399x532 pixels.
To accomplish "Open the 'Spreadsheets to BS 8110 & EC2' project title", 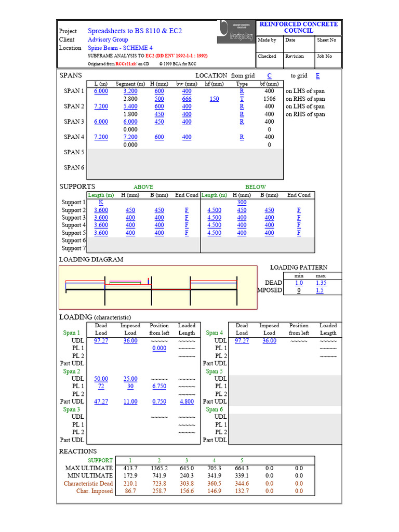I will 135,31.
